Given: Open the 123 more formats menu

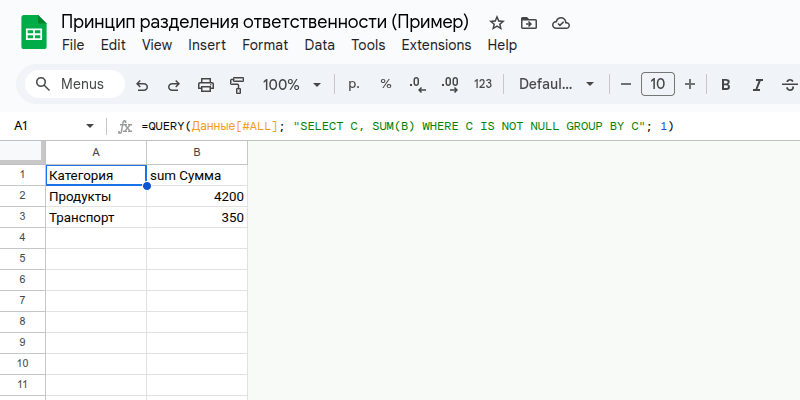Looking at the screenshot, I should [483, 84].
